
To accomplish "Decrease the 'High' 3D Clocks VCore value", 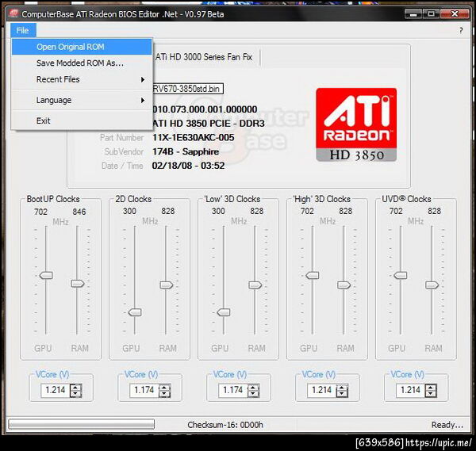I will [342, 394].
